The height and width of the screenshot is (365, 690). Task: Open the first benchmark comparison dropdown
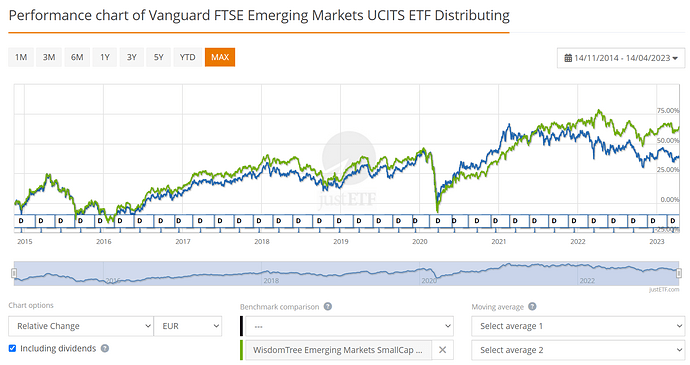point(349,326)
